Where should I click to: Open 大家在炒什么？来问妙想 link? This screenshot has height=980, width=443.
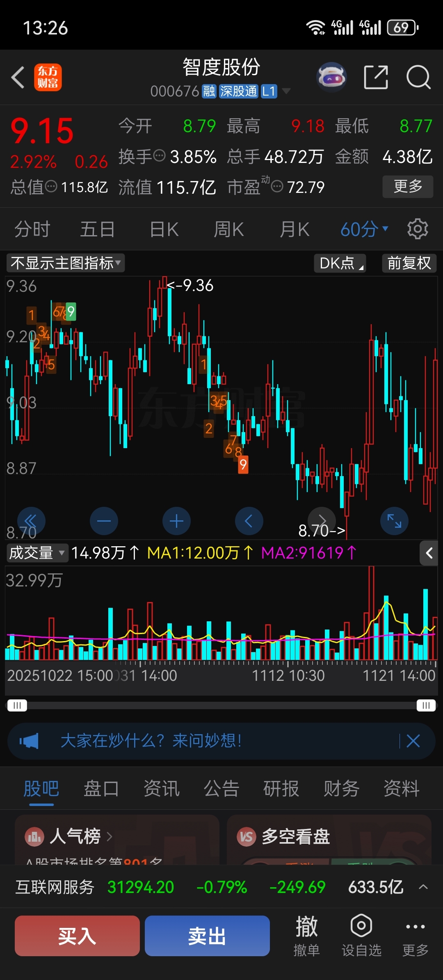click(151, 741)
